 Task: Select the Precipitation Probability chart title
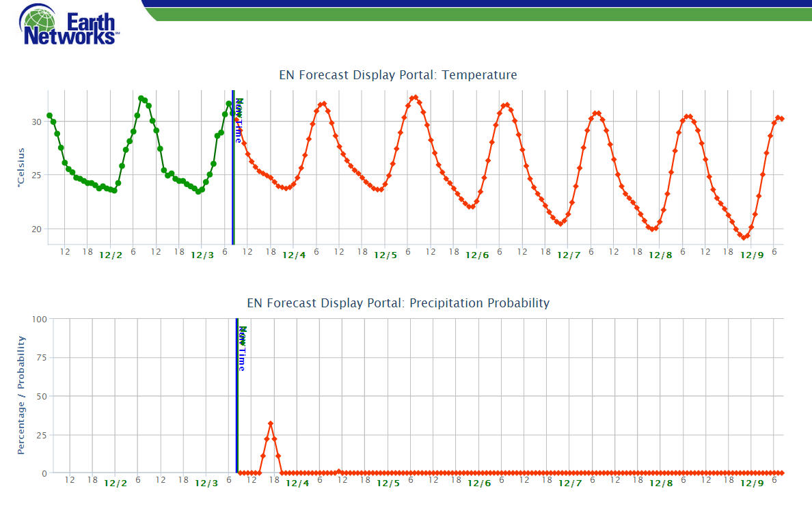(398, 303)
